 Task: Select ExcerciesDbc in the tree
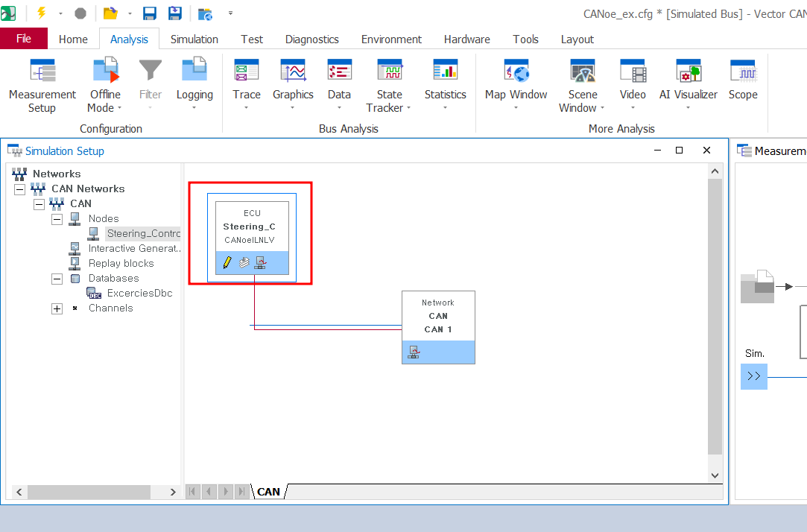pyautogui.click(x=139, y=294)
